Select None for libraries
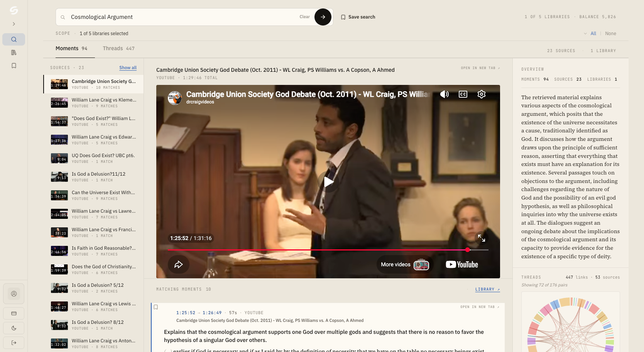The width and height of the screenshot is (644, 352). [x=610, y=34]
